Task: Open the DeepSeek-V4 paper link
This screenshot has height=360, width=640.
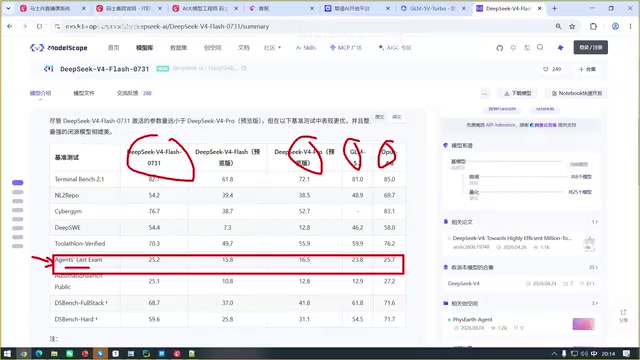Action: [512, 238]
